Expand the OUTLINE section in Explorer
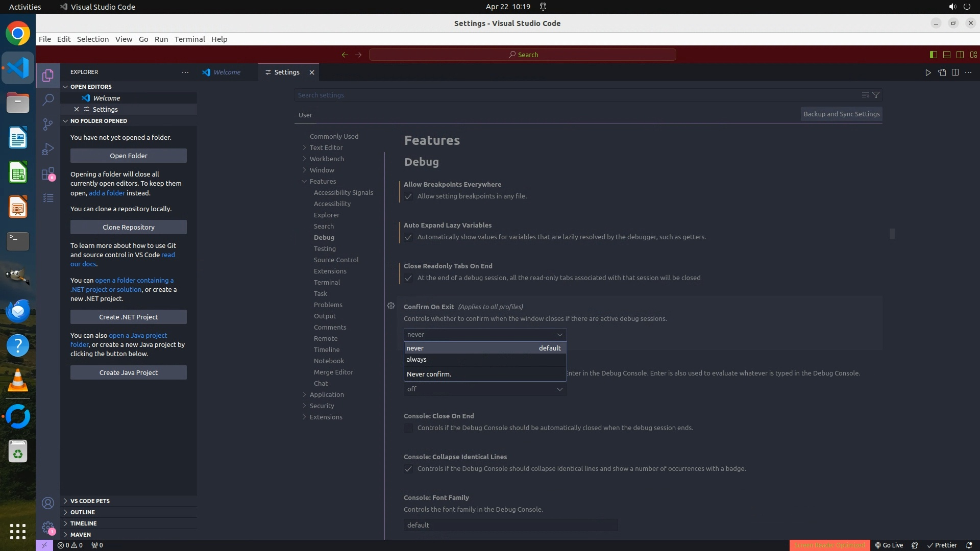This screenshot has width=980, height=551. (x=83, y=512)
